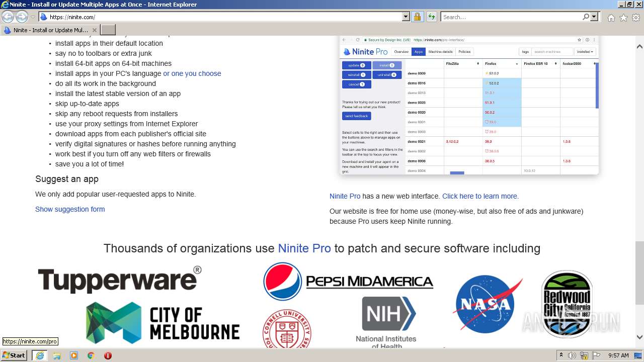The height and width of the screenshot is (362, 644).
Task: Click the Internet Explorer icon in title bar
Action: (x=5, y=5)
